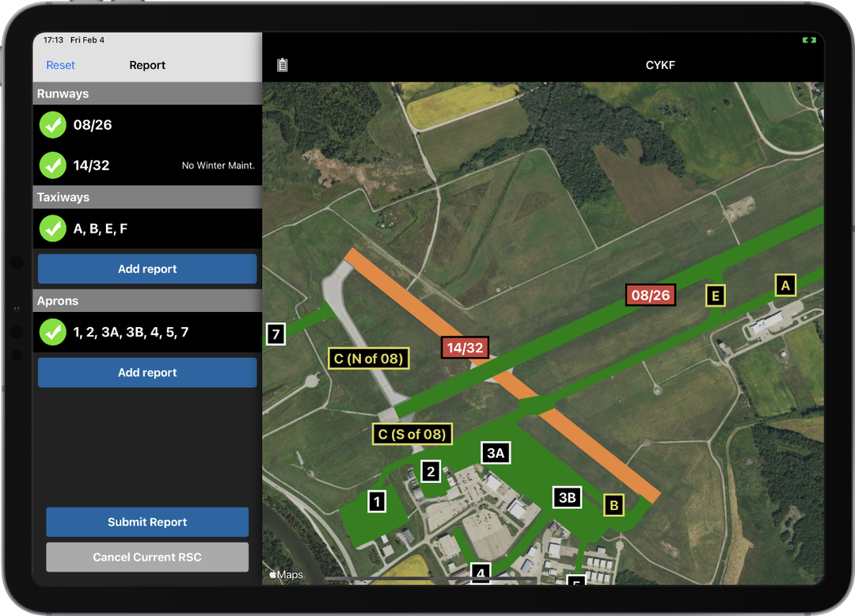Click the CYKF title in the map header
Image resolution: width=855 pixels, height=616 pixels.
pyautogui.click(x=660, y=65)
